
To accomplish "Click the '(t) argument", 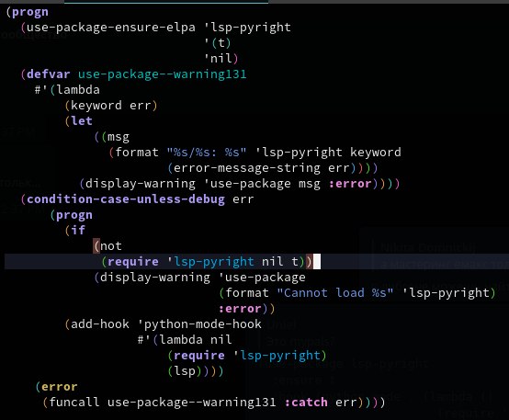I will [x=218, y=43].
